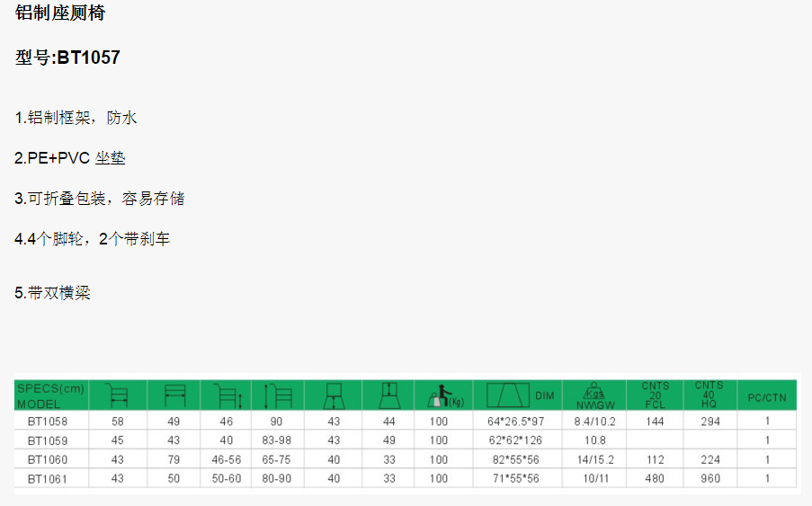Image resolution: width=812 pixels, height=506 pixels.
Task: Click the PC/CTN column header
Action: pos(767,397)
